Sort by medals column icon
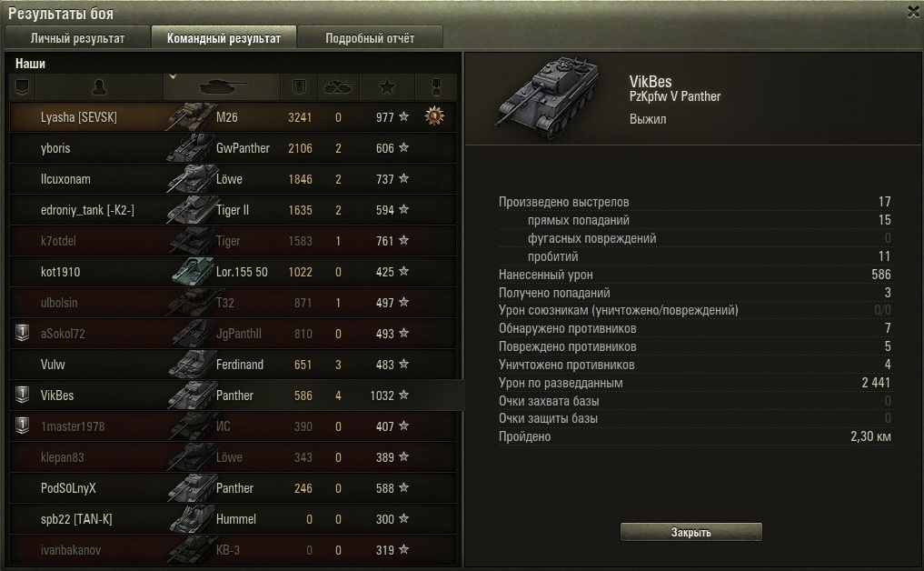 click(x=435, y=87)
